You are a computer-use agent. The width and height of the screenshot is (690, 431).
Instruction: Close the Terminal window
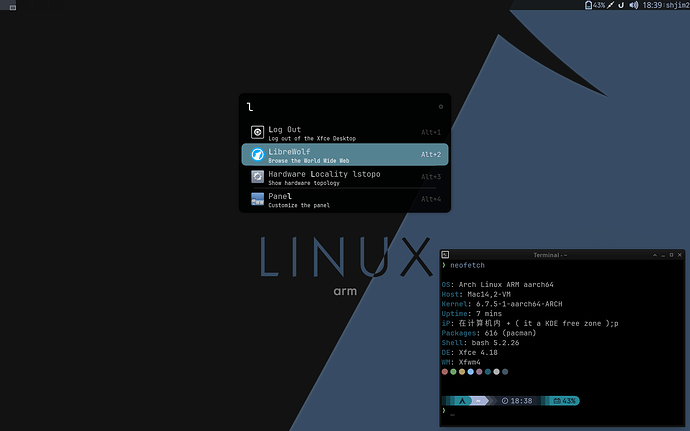click(x=680, y=255)
